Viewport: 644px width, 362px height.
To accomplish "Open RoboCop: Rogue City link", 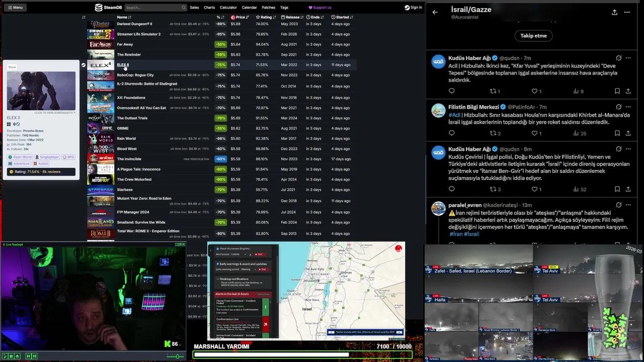I will (135, 75).
